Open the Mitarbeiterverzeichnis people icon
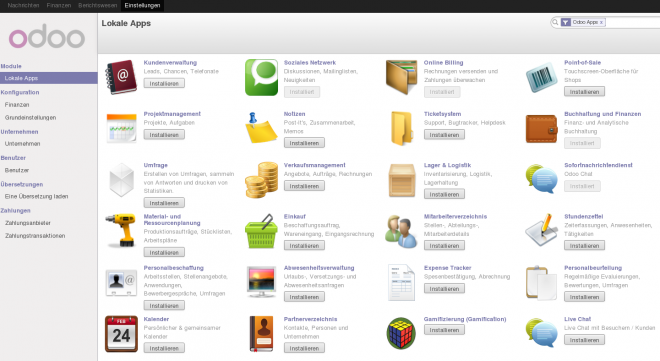660x361 pixels. [402, 231]
